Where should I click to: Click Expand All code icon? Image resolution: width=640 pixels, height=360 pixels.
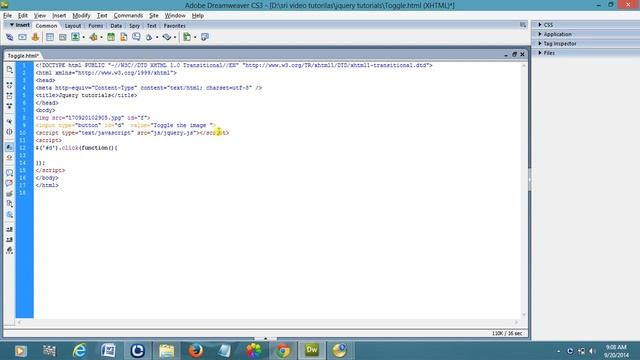pos(9,106)
